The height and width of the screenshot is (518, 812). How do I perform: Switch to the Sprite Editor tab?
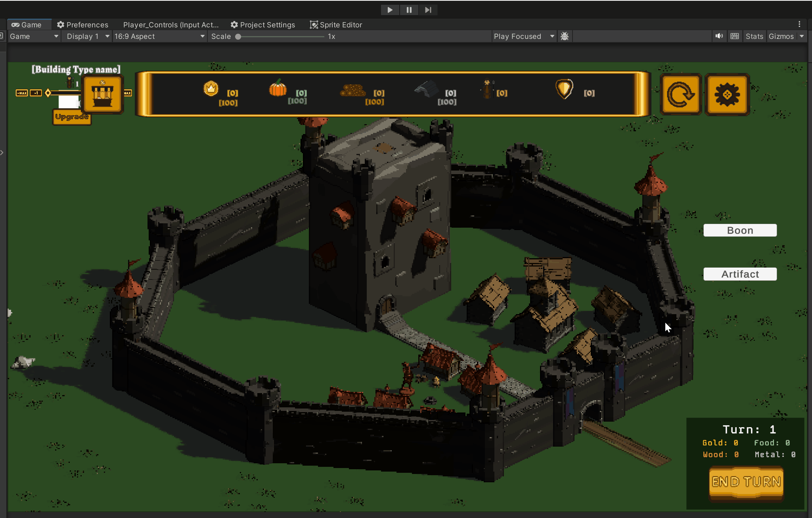pyautogui.click(x=336, y=25)
